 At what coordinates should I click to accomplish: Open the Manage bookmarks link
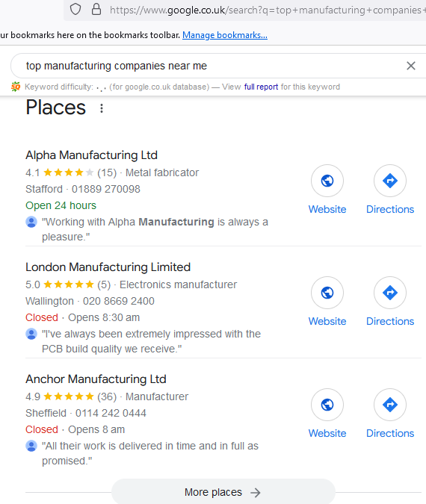224,35
